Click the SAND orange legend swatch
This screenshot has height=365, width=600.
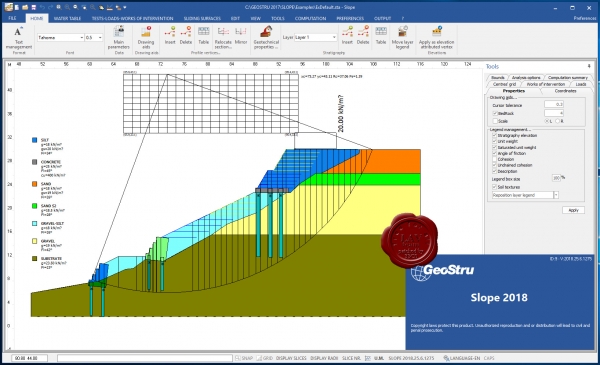pyautogui.click(x=34, y=184)
